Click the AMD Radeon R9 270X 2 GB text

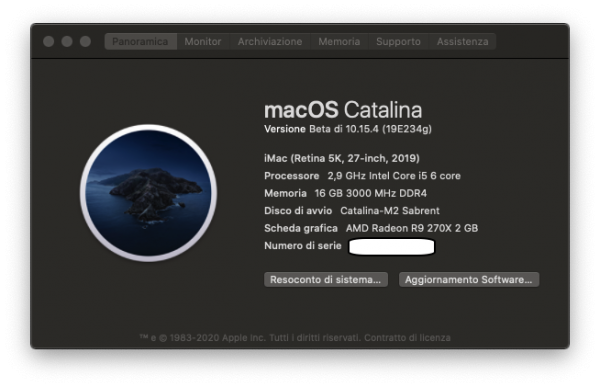(x=412, y=228)
